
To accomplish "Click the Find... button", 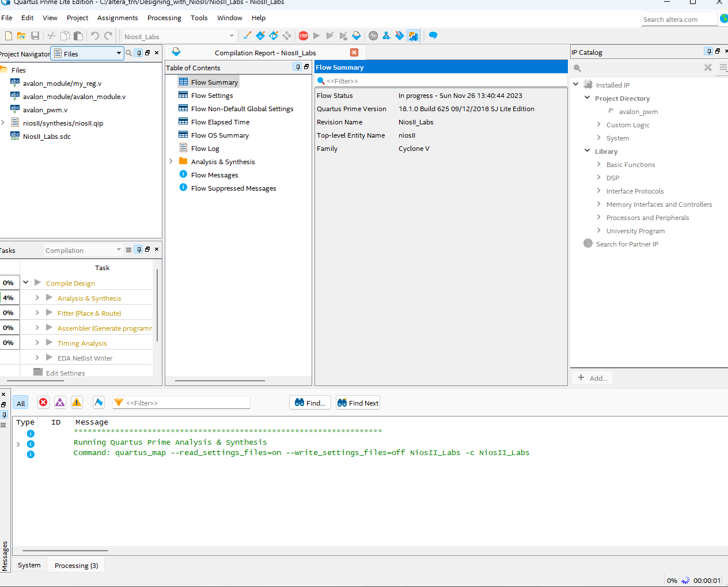I will pos(310,403).
